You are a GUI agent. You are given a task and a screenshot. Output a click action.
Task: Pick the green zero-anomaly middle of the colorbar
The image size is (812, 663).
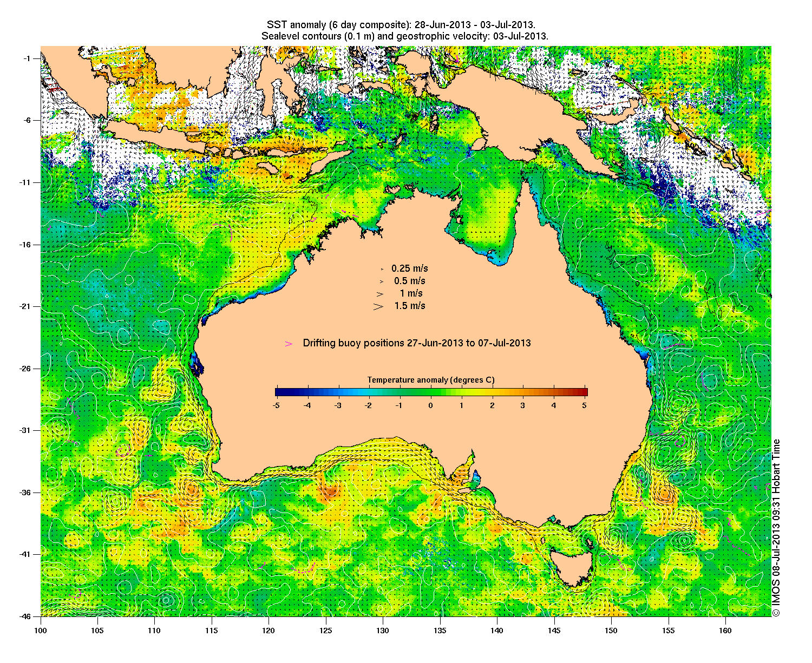click(x=431, y=392)
